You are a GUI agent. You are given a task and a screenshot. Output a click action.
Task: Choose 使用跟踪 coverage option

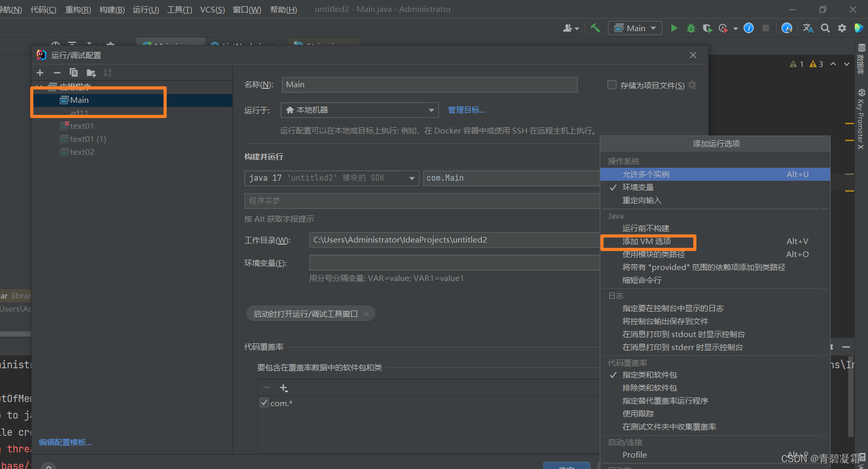[715, 414]
